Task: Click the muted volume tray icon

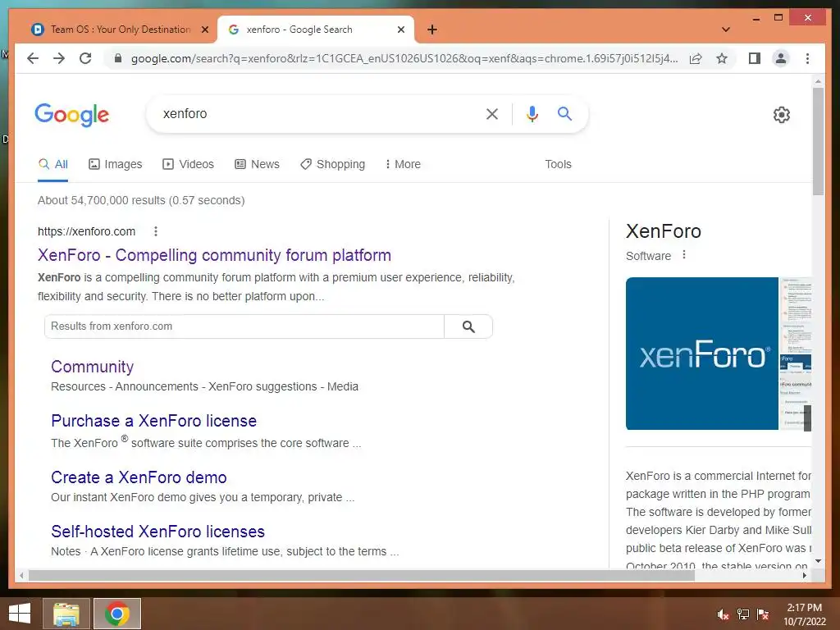Action: (724, 614)
